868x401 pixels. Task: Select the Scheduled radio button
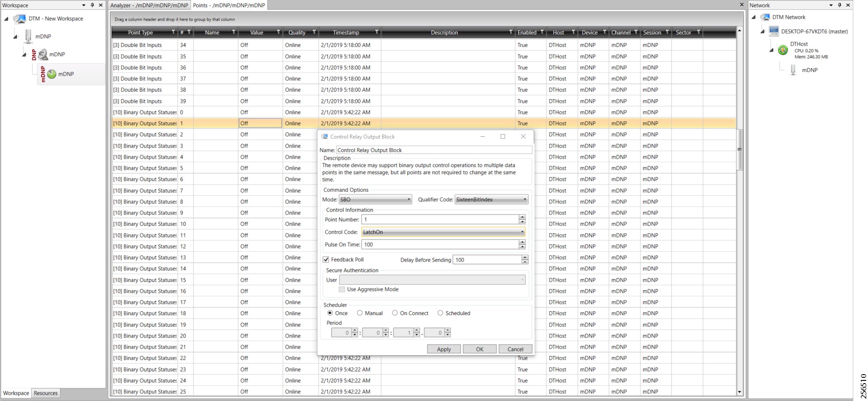(440, 313)
